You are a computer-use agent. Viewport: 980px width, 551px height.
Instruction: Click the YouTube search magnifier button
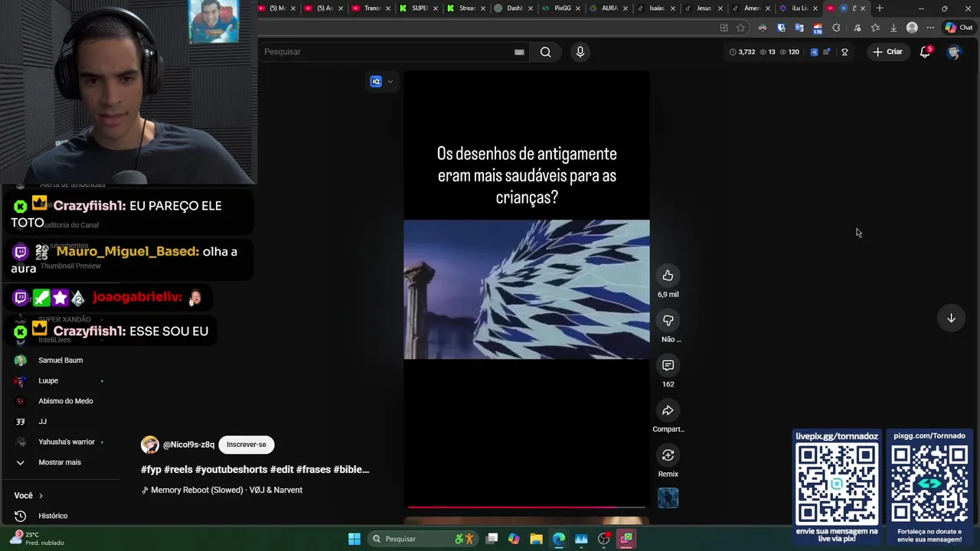[x=545, y=52]
